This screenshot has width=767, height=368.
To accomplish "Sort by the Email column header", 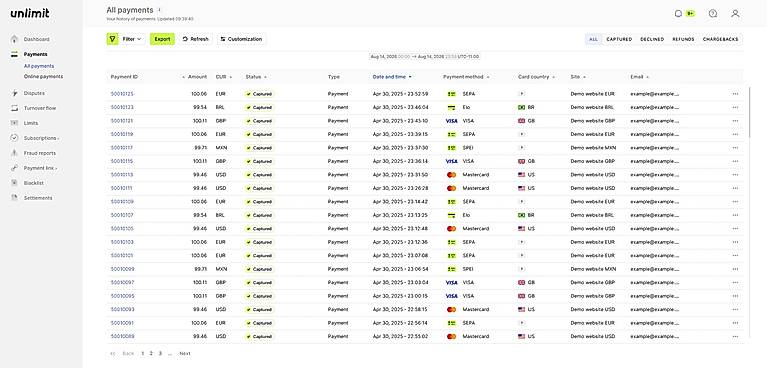I will pos(639,77).
